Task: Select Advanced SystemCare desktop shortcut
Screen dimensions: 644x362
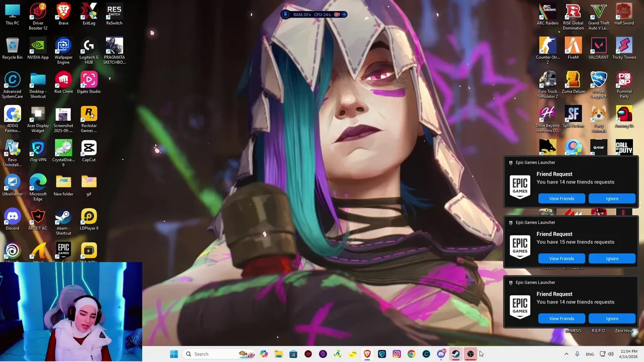Action: (x=12, y=85)
